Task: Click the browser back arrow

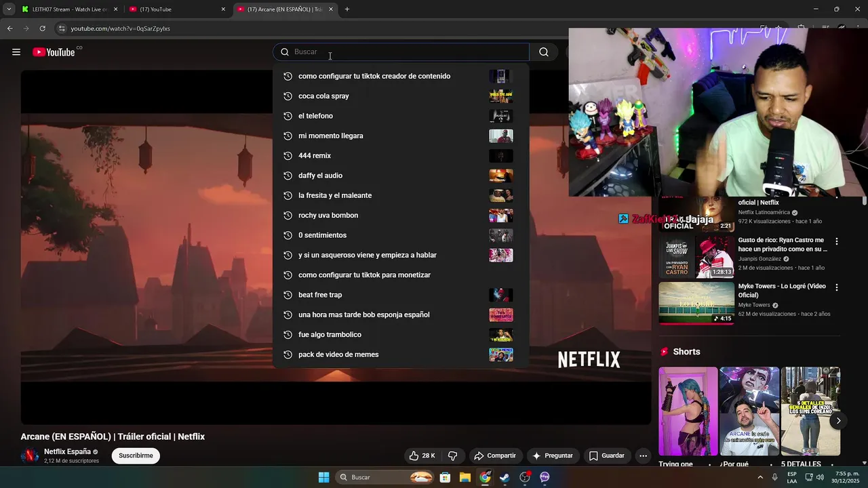Action: (9, 28)
